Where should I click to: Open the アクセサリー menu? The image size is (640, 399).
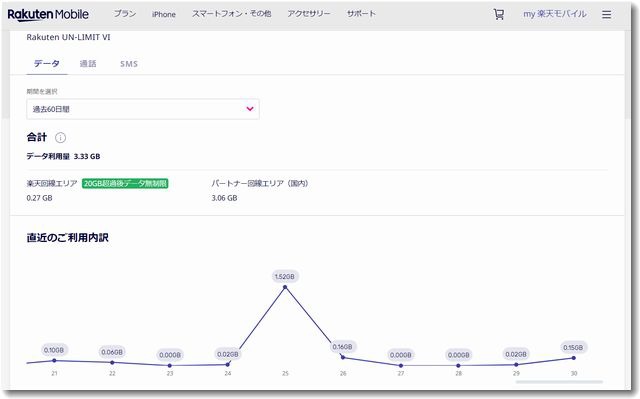(x=309, y=14)
